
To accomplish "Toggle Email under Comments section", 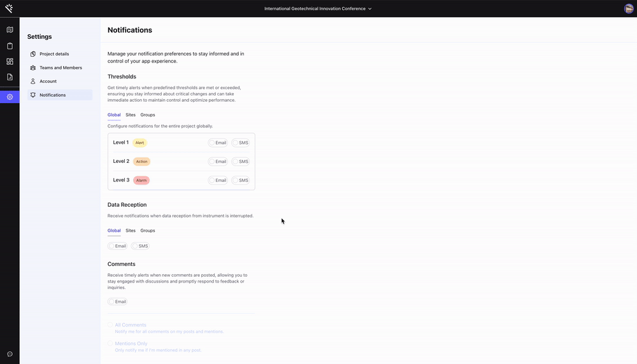I will click(x=117, y=302).
